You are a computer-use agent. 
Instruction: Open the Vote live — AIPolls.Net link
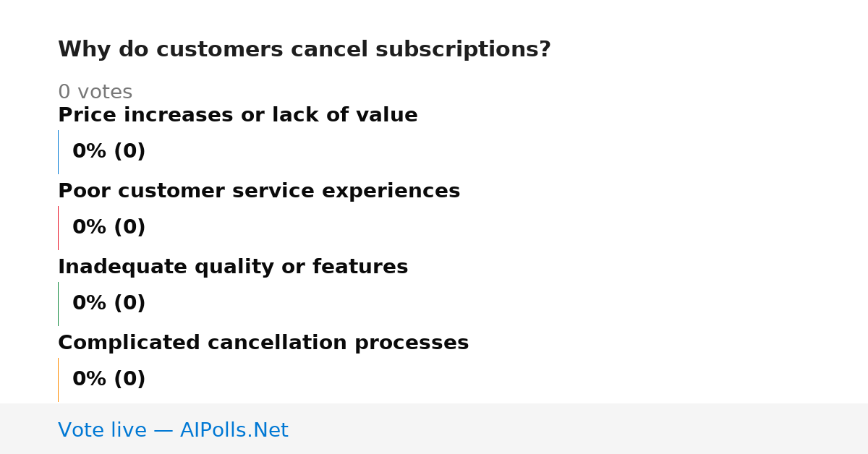coord(173,430)
